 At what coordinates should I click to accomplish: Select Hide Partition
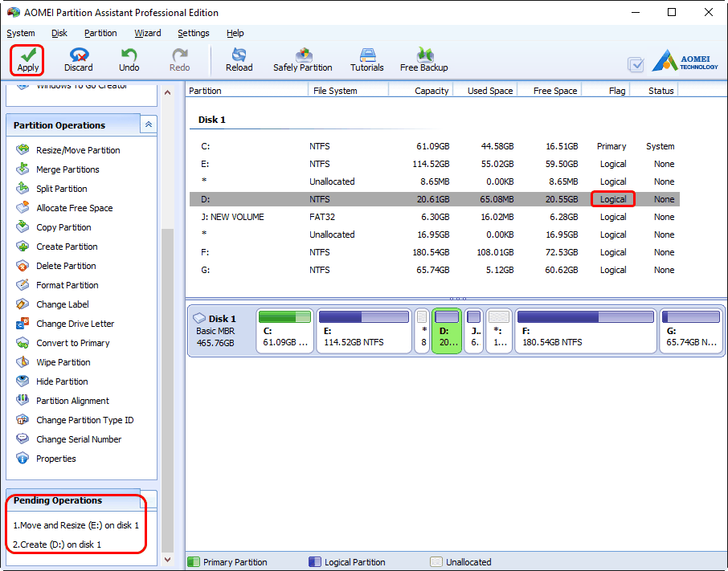(62, 381)
